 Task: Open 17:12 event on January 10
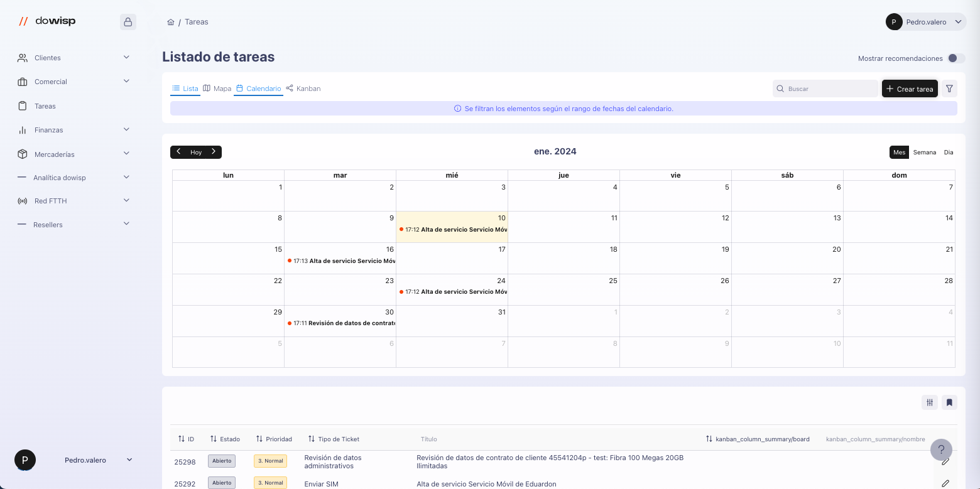click(x=452, y=230)
